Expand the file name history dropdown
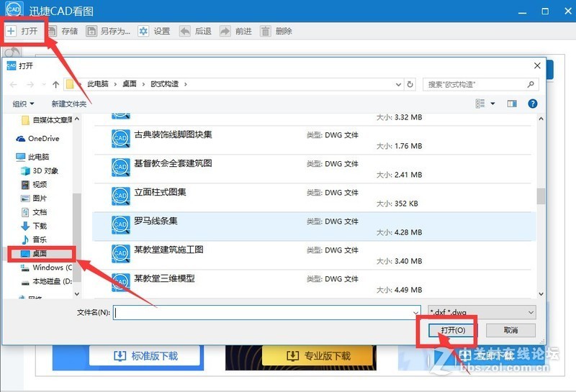This screenshot has height=392, width=576. pyautogui.click(x=416, y=312)
